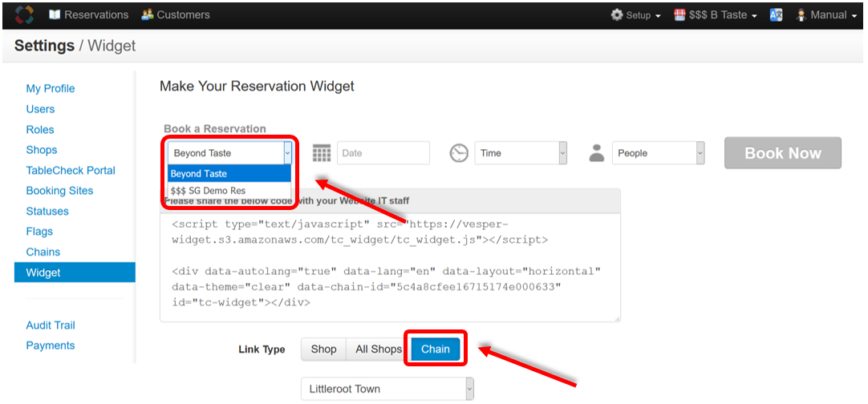
Task: Choose $$$ SG Demo Res option
Action: coord(229,191)
